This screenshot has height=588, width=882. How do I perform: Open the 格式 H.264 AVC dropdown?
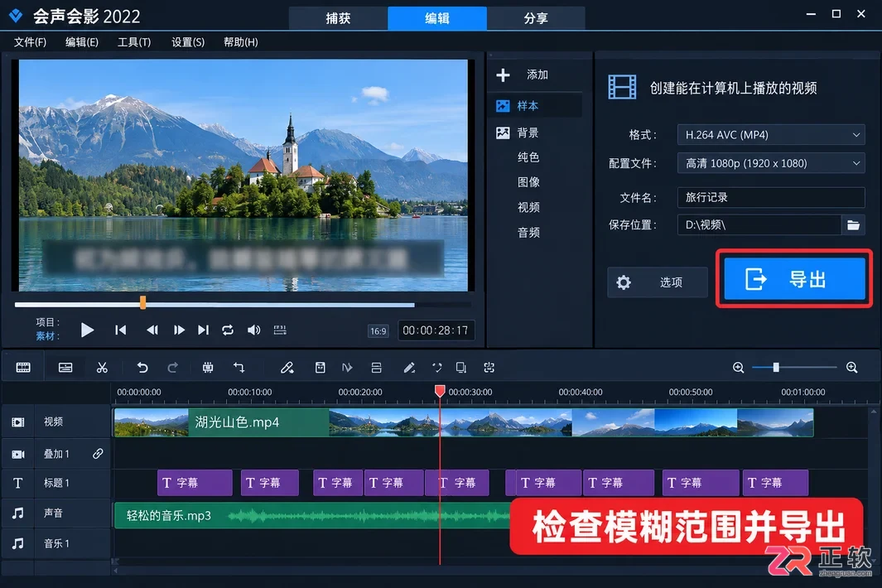(771, 135)
